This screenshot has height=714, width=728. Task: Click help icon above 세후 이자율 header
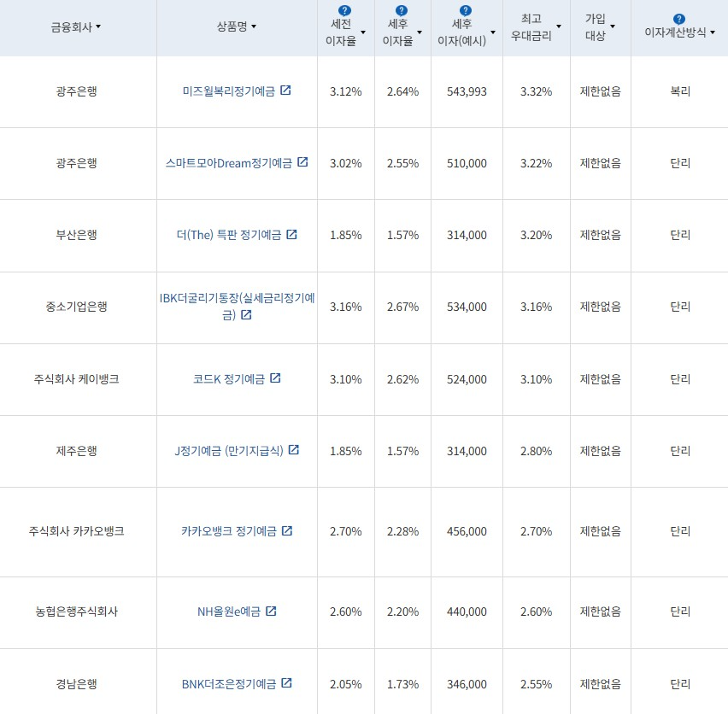[x=401, y=10]
